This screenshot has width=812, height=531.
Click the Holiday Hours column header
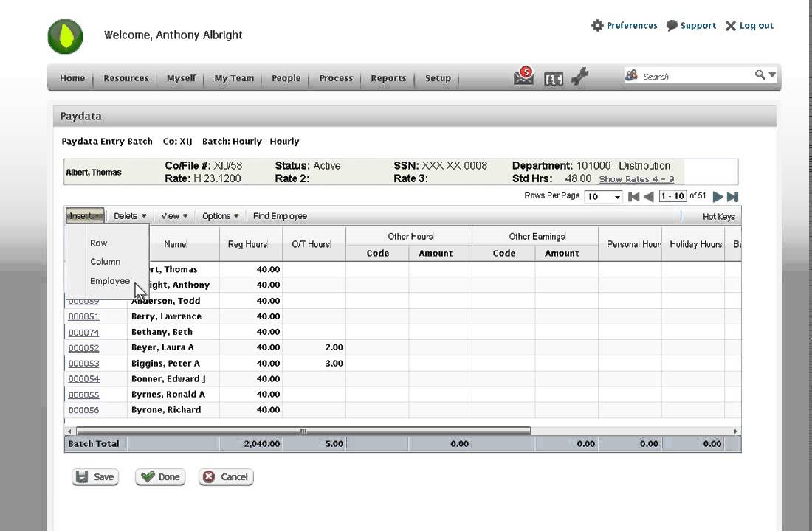pos(693,244)
